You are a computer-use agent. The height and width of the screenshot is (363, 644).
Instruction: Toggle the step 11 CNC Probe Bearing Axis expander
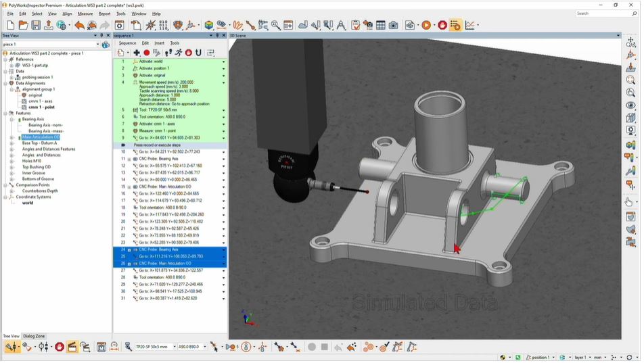pyautogui.click(x=129, y=158)
